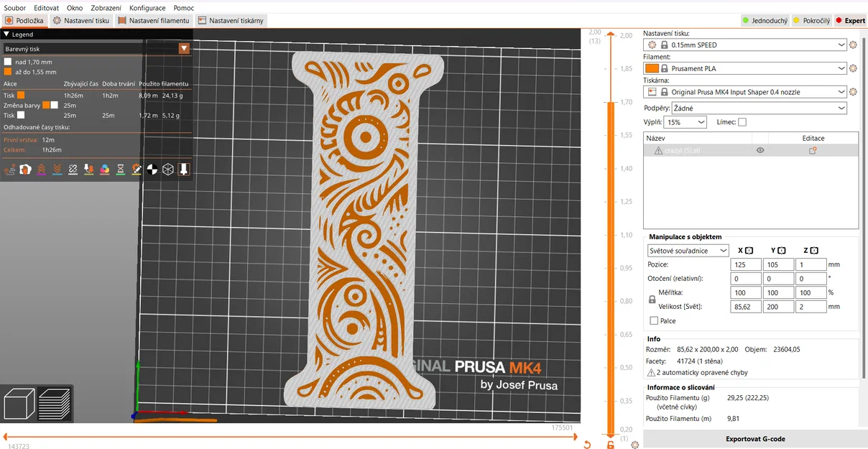Collapse the Legend panel triangle
868x449 pixels.
tap(7, 34)
